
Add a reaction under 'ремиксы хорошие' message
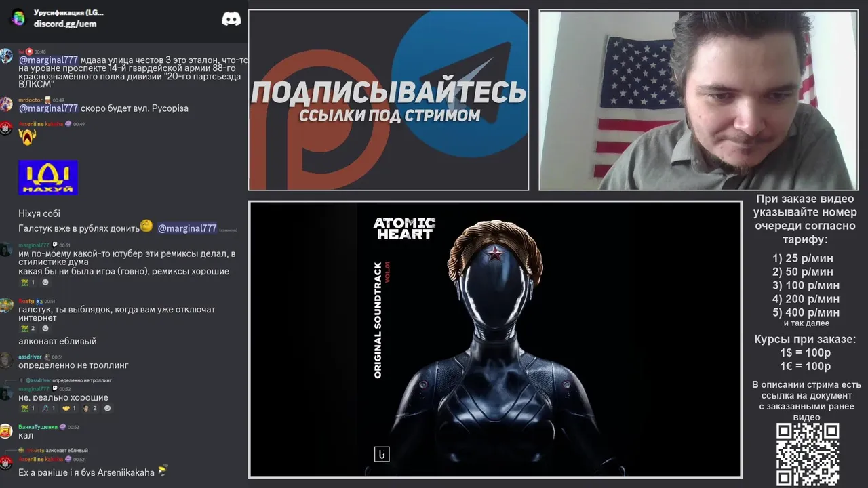click(x=45, y=283)
